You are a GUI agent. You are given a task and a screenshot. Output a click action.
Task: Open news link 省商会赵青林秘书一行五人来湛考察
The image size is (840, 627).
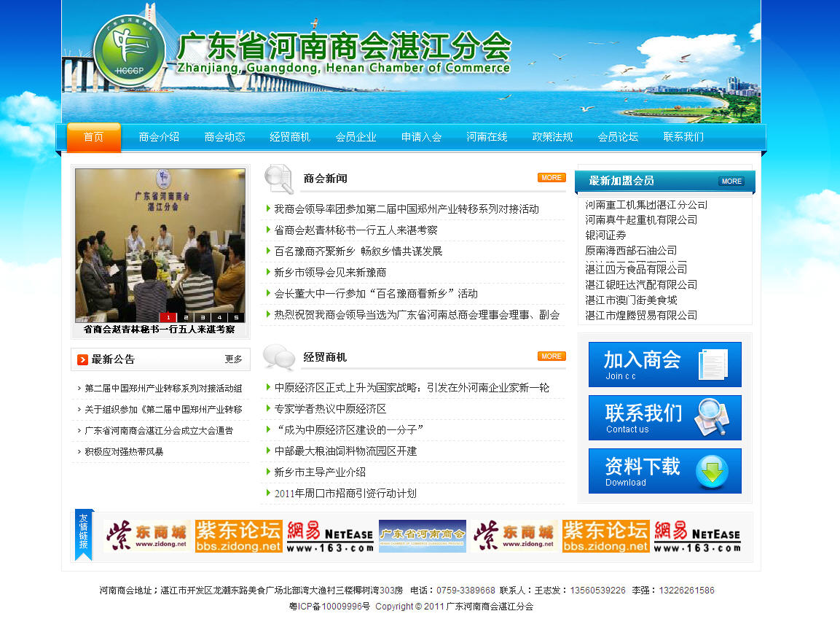(x=356, y=230)
